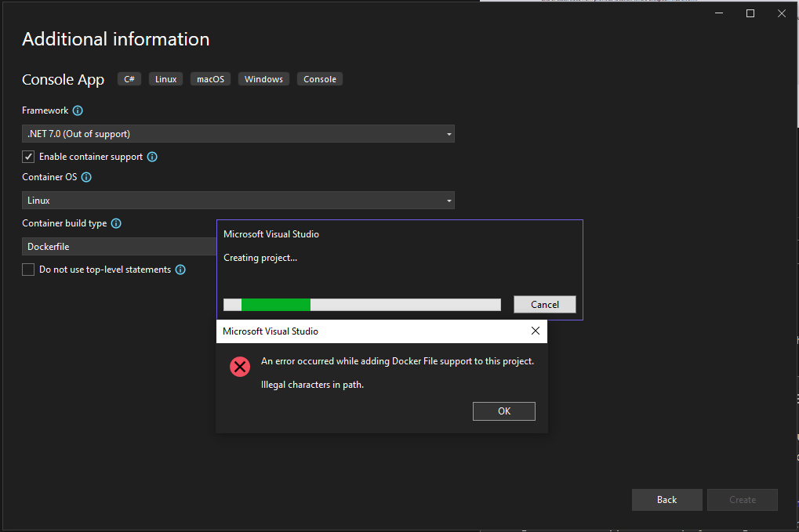799x532 pixels.
Task: Close the error dialog with X
Action: point(535,331)
